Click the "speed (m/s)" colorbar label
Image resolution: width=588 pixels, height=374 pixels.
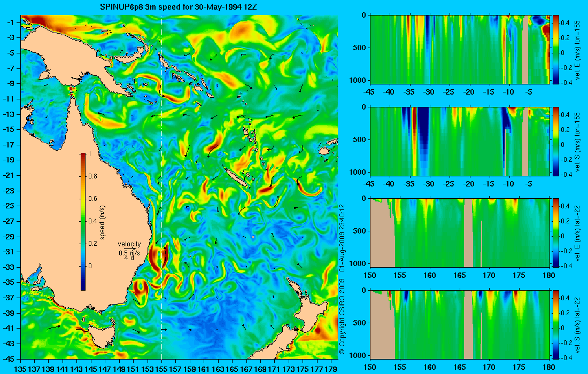[x=103, y=222]
